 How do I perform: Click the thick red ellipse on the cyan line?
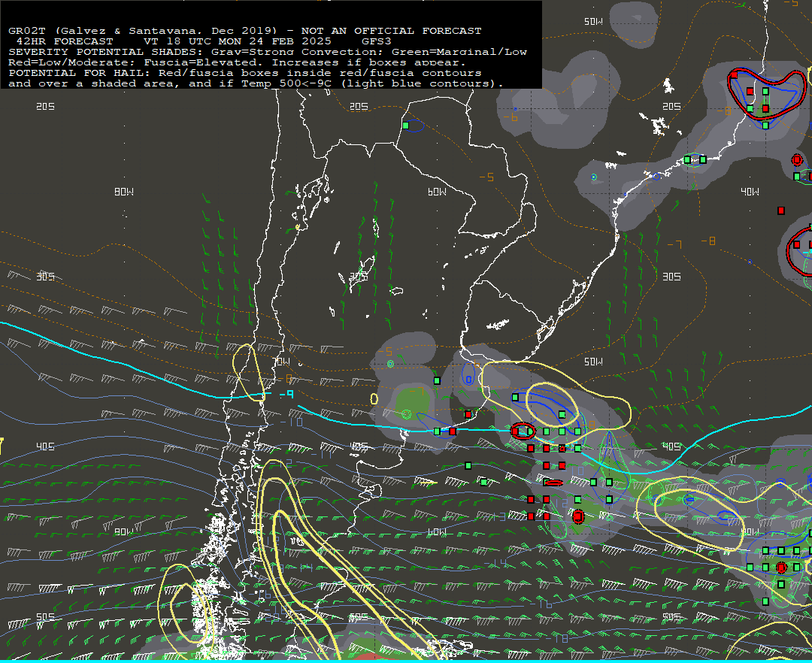click(523, 431)
